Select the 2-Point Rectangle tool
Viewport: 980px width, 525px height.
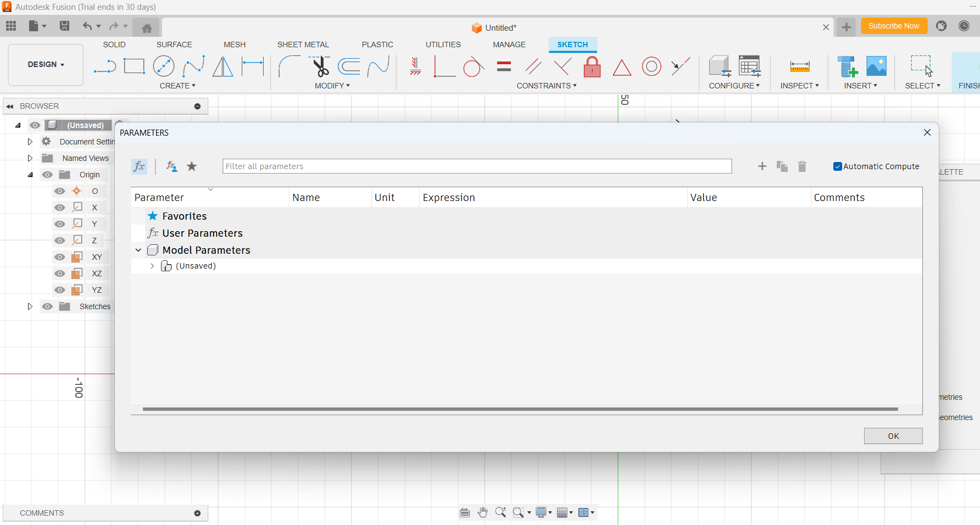pos(134,66)
